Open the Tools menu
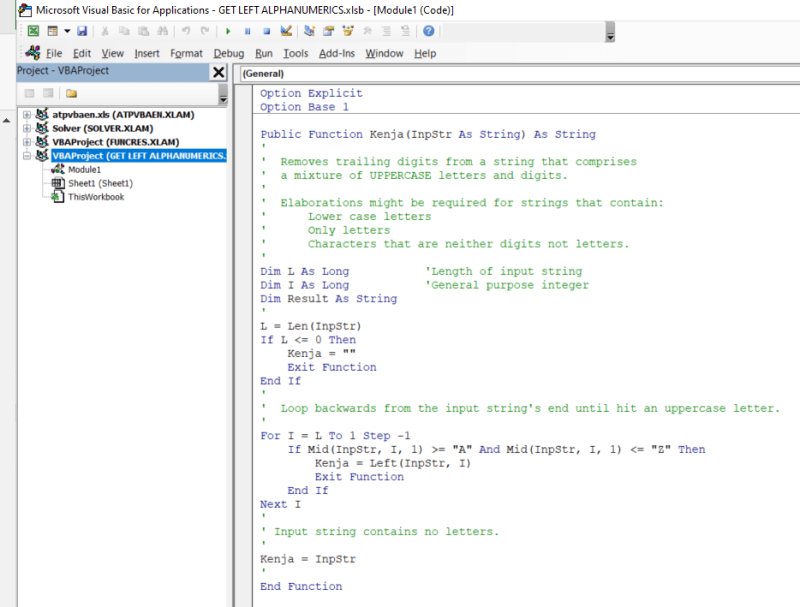Viewport: 800px width, 607px height. [x=296, y=53]
